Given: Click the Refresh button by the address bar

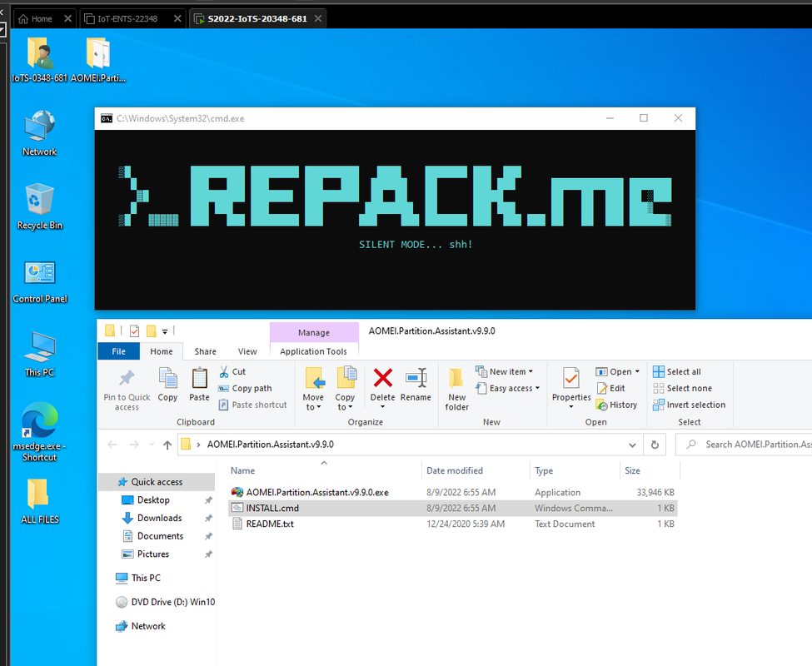Looking at the screenshot, I should pos(655,445).
